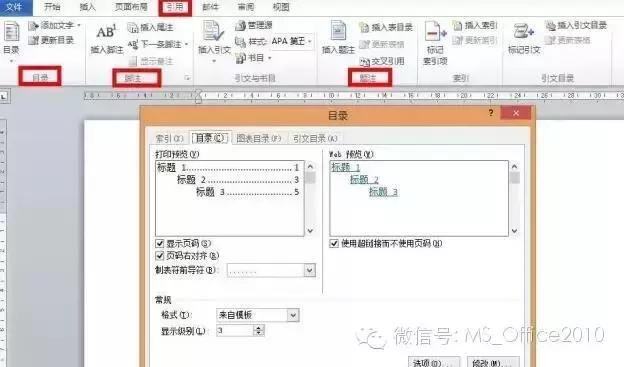Click the 标题 3 link in Web preview
Image resolution: width=624 pixels, height=367 pixels.
[383, 192]
